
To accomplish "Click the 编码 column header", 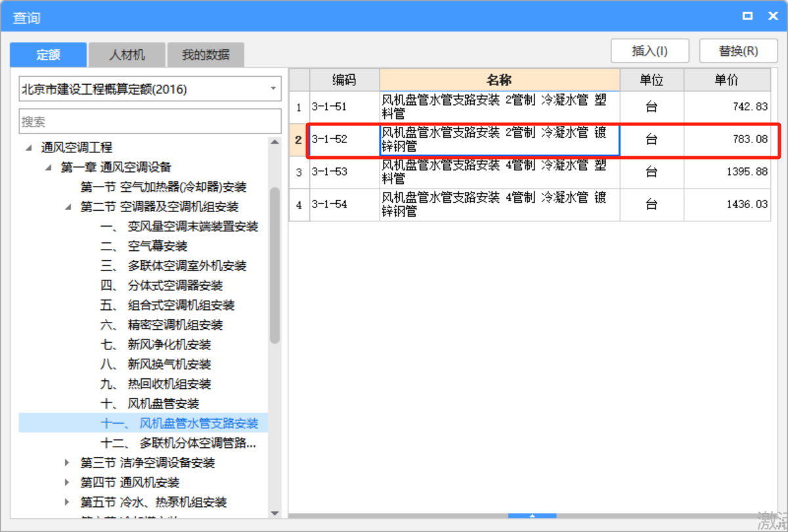I will coord(344,80).
